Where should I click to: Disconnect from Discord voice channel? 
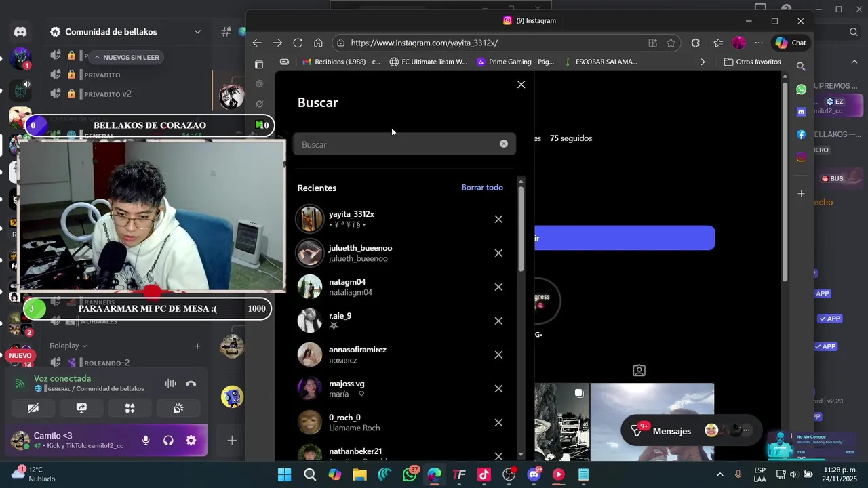point(191,384)
